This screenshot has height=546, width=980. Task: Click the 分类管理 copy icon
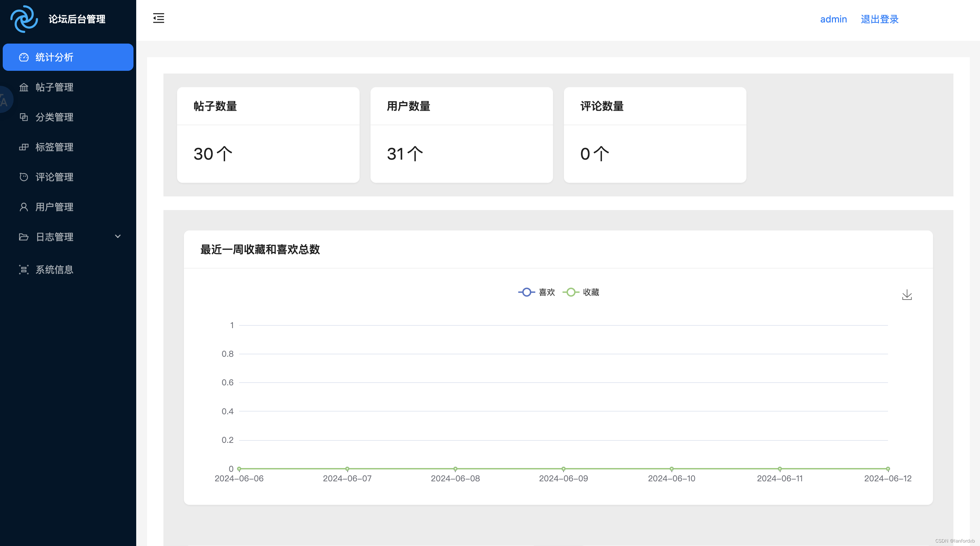pyautogui.click(x=23, y=117)
